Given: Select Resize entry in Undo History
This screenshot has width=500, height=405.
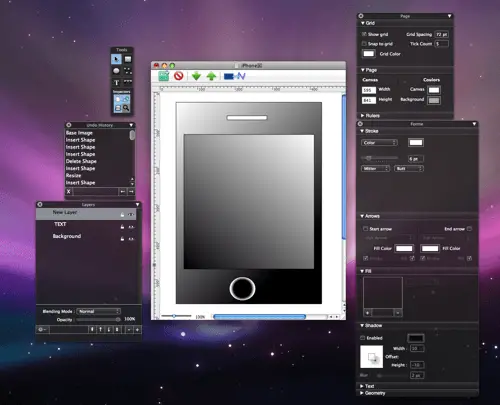Looking at the screenshot, I should click(x=73, y=175).
